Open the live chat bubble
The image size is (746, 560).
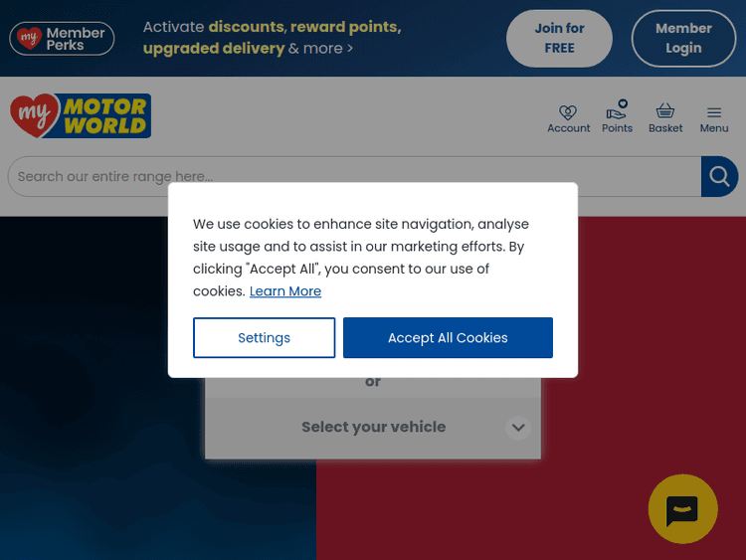(x=682, y=508)
